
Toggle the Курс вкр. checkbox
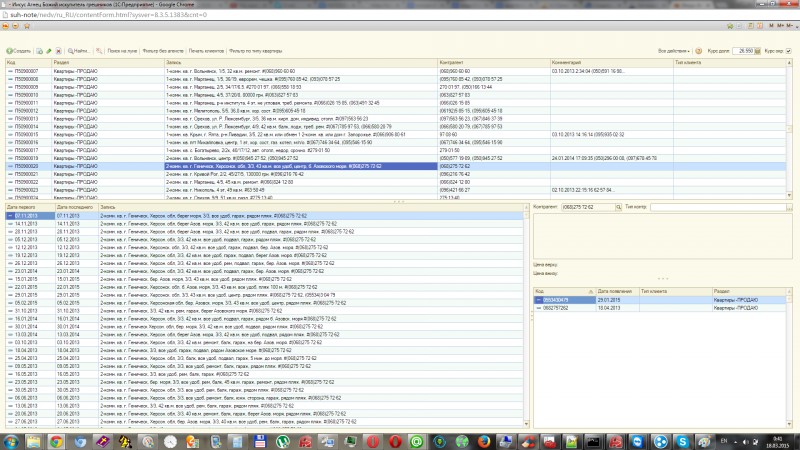789,51
